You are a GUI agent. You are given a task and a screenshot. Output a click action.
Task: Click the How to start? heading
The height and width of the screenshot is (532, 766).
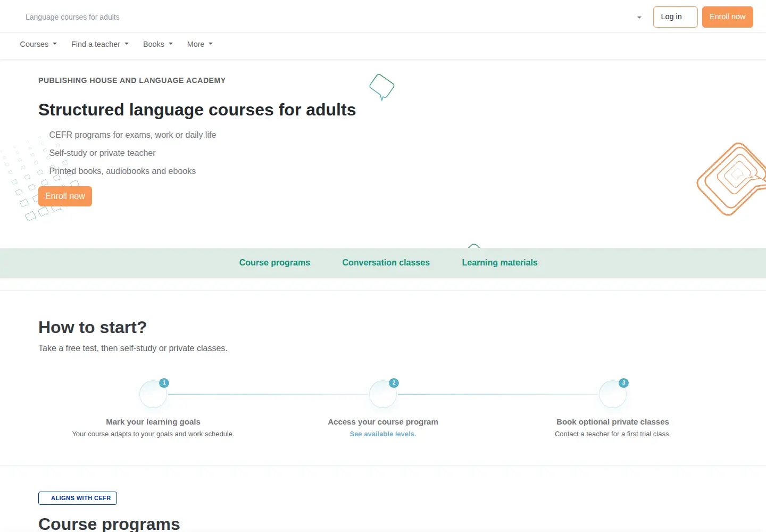coord(93,327)
